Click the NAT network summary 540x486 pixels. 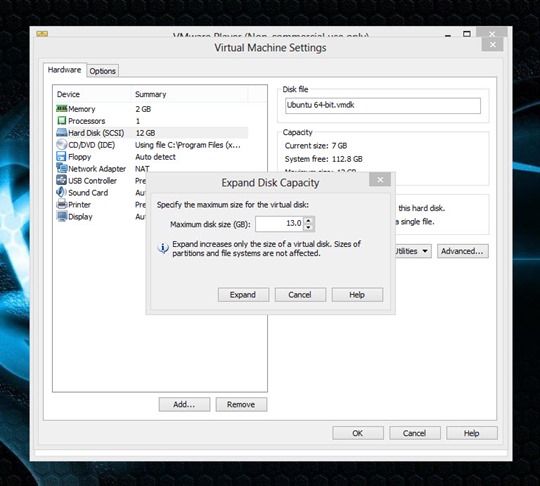click(x=142, y=169)
